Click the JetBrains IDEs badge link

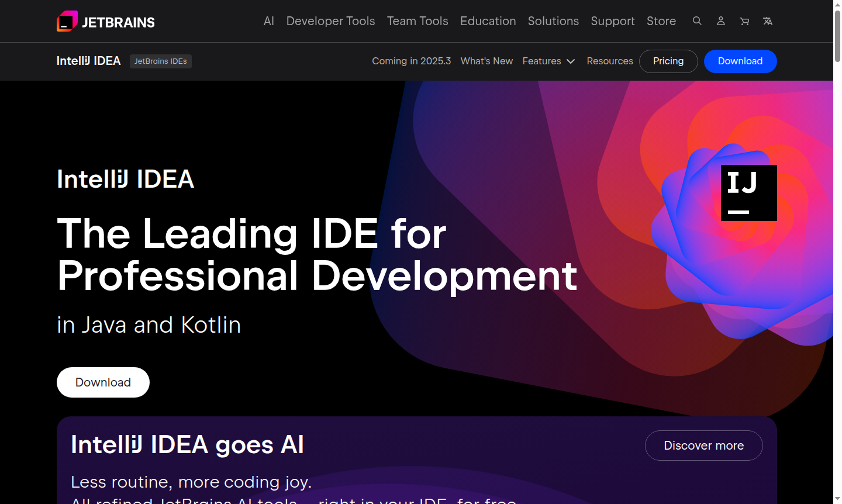160,61
